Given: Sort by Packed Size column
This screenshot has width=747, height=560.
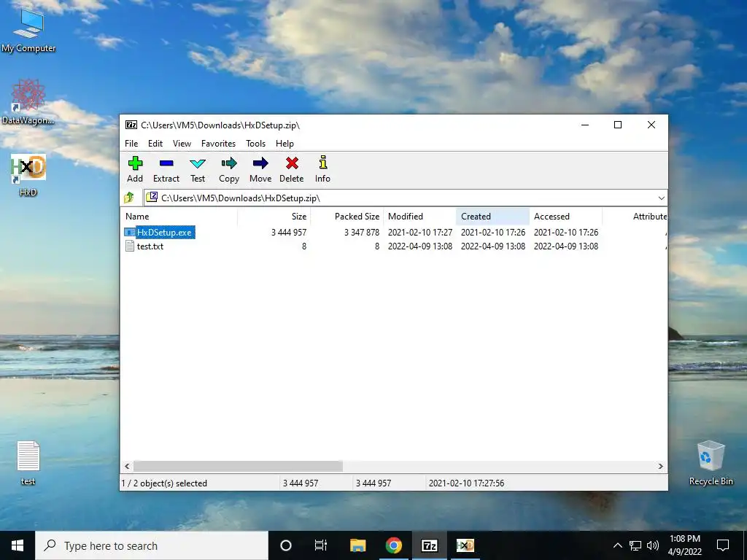Looking at the screenshot, I should pyautogui.click(x=347, y=216).
